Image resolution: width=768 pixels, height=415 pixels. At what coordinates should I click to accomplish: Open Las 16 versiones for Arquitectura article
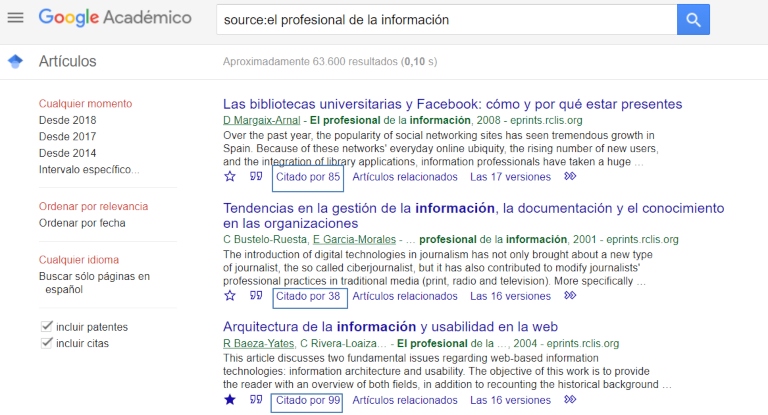pos(510,400)
